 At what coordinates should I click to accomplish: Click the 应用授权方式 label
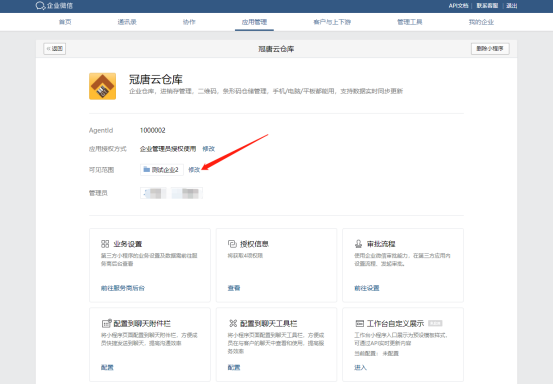coord(108,149)
